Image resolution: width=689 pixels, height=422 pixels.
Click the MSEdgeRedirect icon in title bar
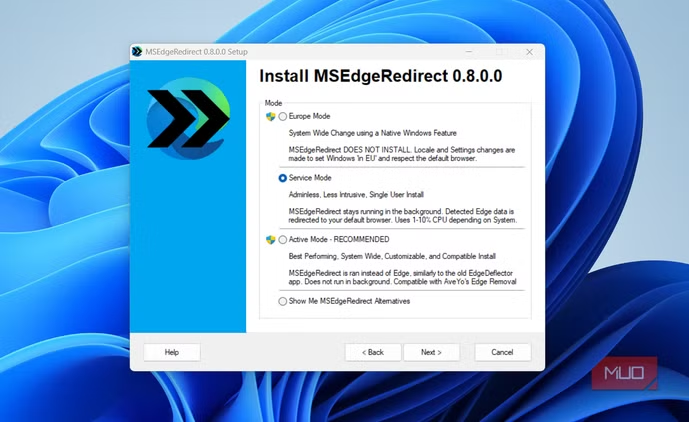click(x=137, y=52)
